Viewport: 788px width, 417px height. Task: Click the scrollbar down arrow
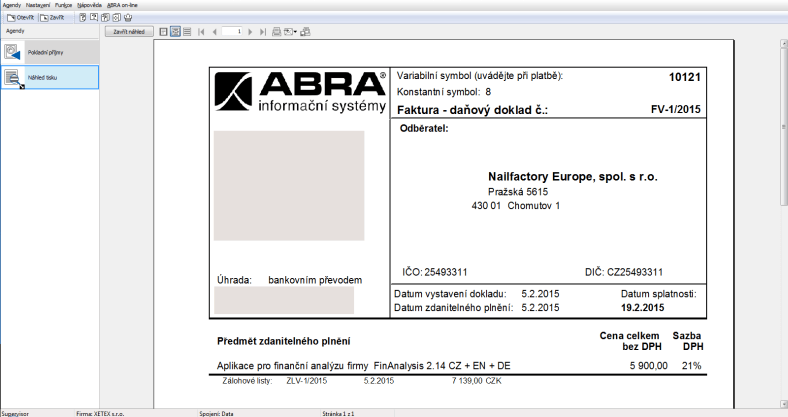783,403
